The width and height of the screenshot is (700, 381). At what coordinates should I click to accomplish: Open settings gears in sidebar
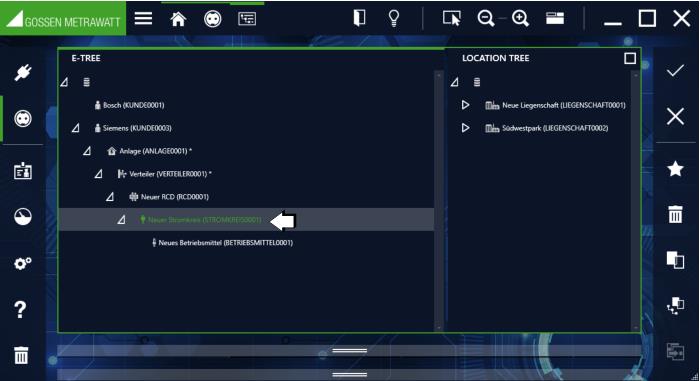(22, 263)
